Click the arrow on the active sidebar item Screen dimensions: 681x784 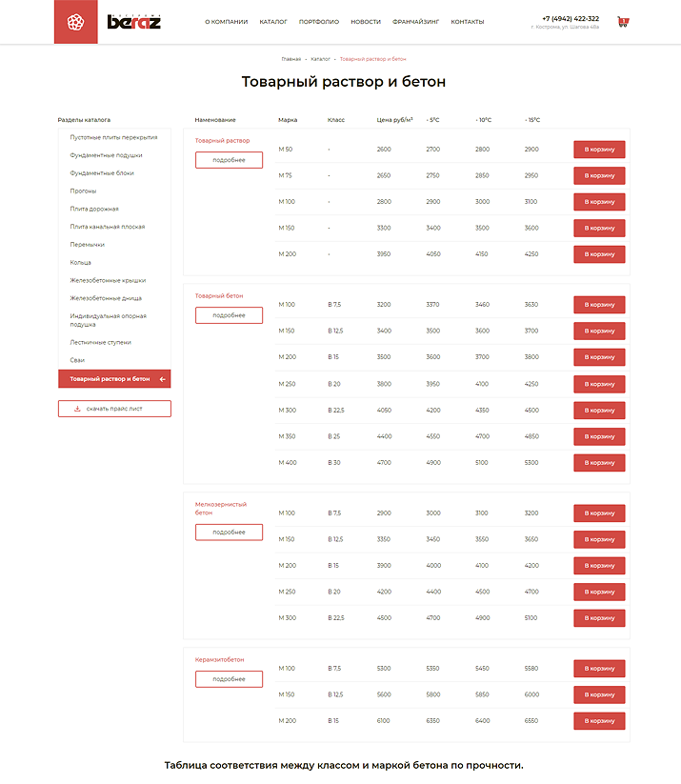coord(163,379)
